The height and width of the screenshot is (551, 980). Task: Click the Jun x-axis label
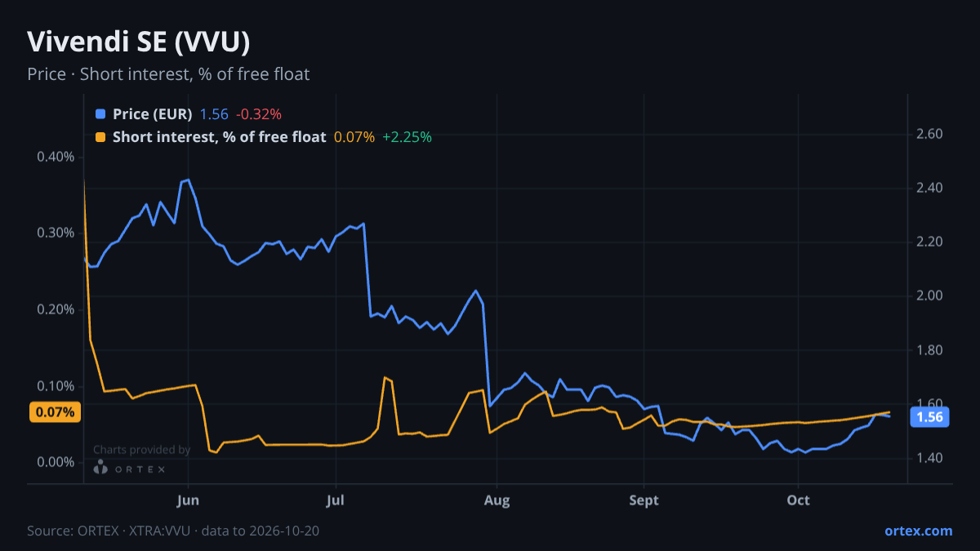point(188,500)
